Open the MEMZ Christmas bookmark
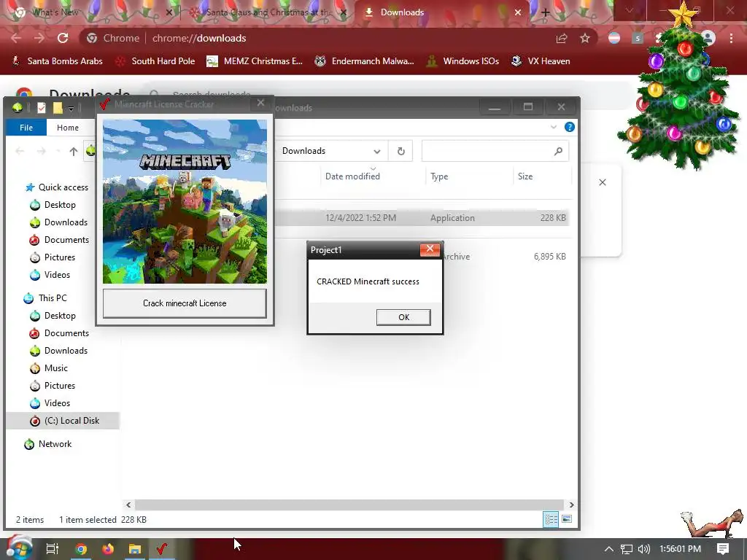Screen dimensions: 747x560 click(x=255, y=61)
